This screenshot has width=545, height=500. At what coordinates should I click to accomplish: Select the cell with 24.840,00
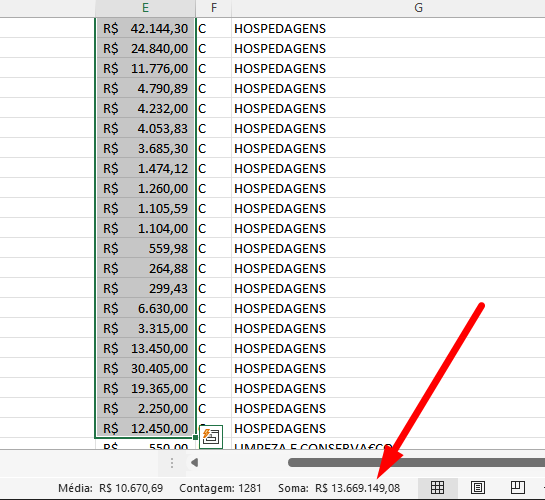point(146,48)
